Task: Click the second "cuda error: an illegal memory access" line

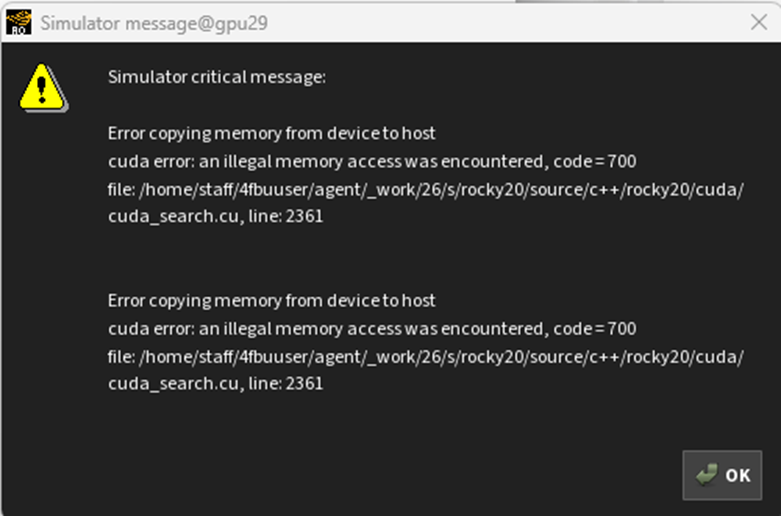Action: point(372,329)
